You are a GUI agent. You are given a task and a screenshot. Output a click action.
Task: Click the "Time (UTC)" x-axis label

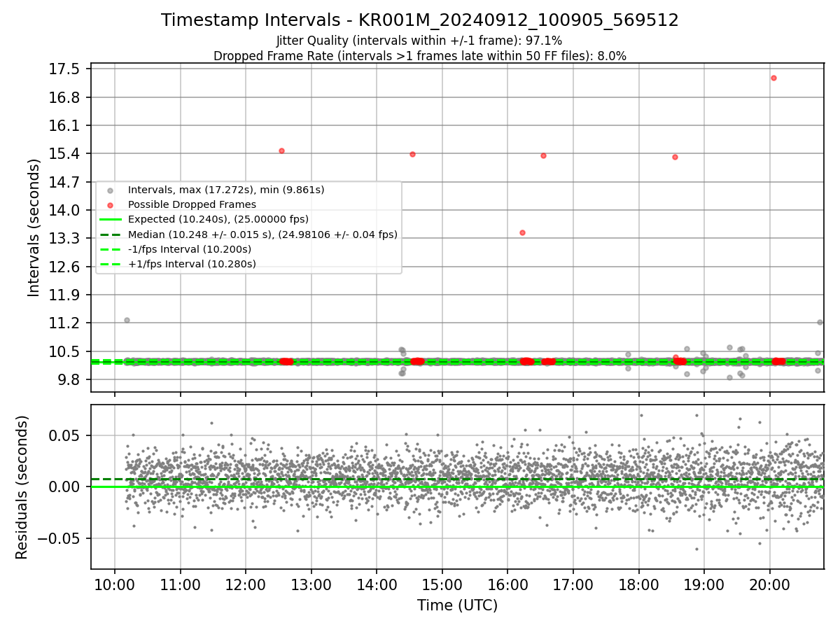[457, 605]
